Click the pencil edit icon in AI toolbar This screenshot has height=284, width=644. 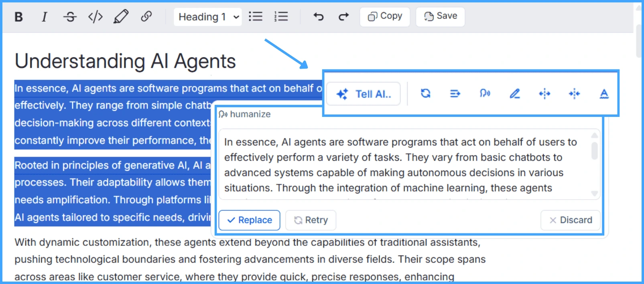(515, 94)
